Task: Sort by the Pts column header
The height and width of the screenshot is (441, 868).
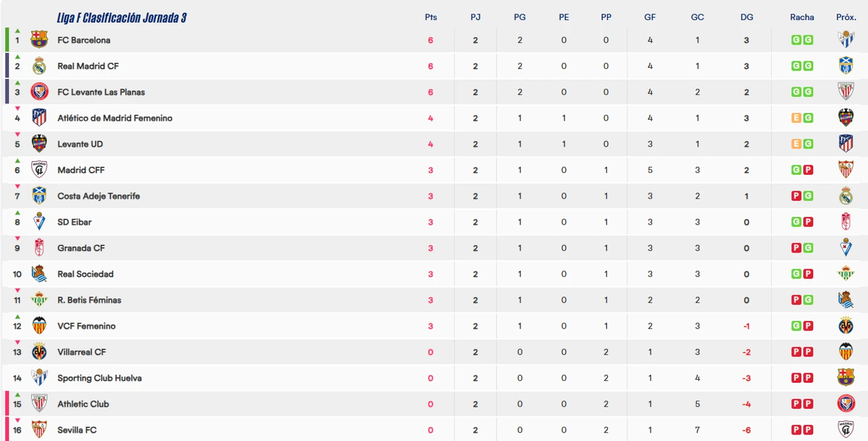Action: pos(431,17)
